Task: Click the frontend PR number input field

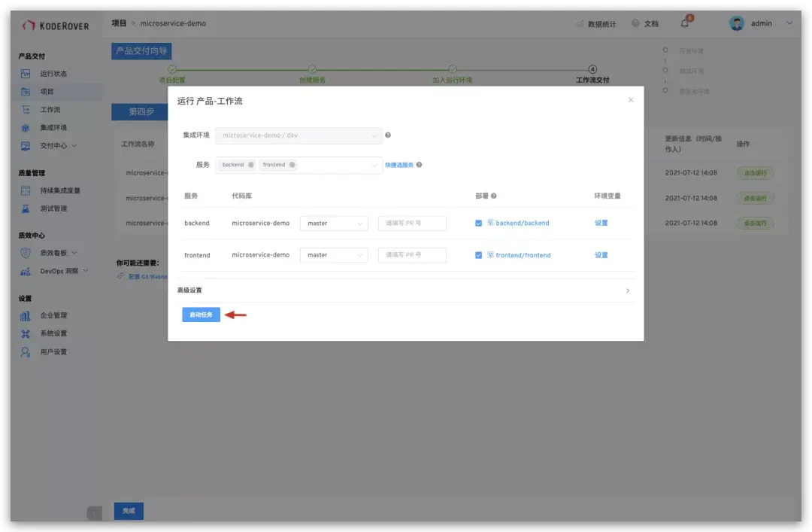Action: click(411, 254)
